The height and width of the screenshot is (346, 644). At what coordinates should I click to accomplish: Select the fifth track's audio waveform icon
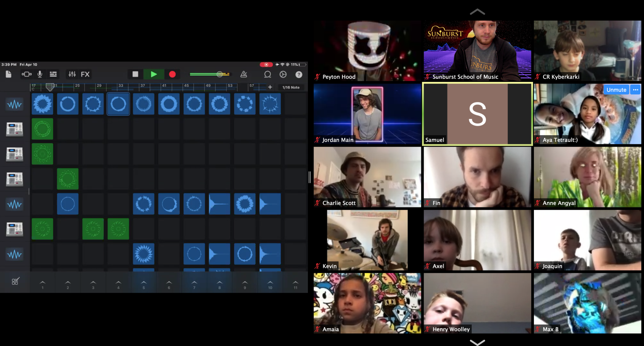click(14, 204)
